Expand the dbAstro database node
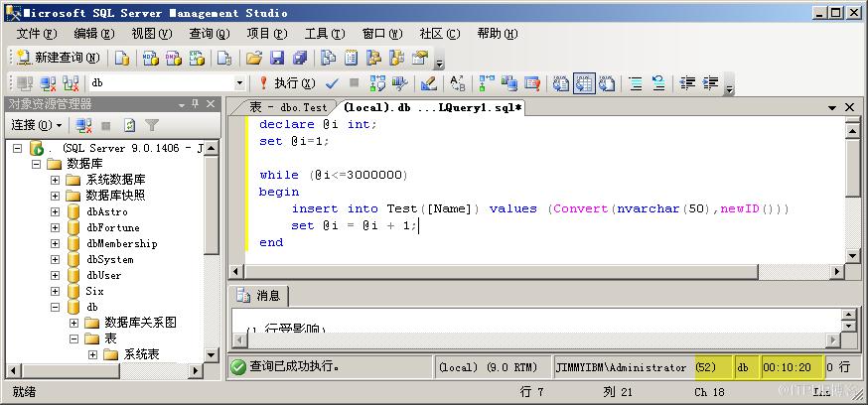 click(55, 211)
